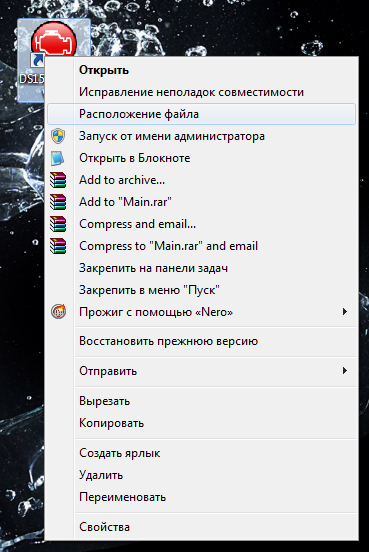Choose Compress to "Main.rar" and email
369x552 pixels.
click(201, 246)
